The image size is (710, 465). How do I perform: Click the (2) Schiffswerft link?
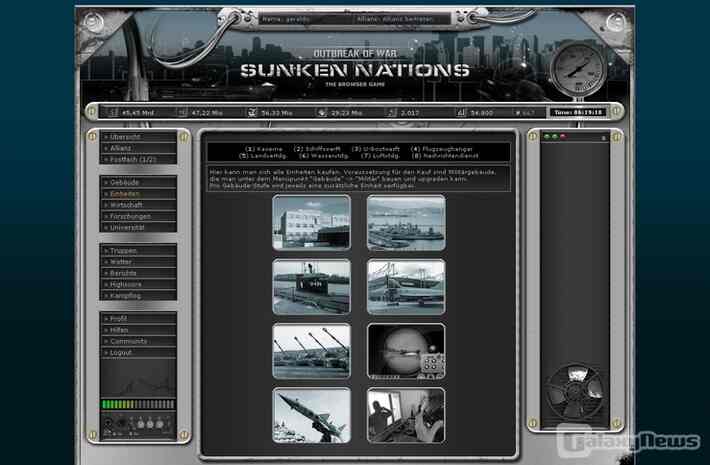(x=317, y=149)
